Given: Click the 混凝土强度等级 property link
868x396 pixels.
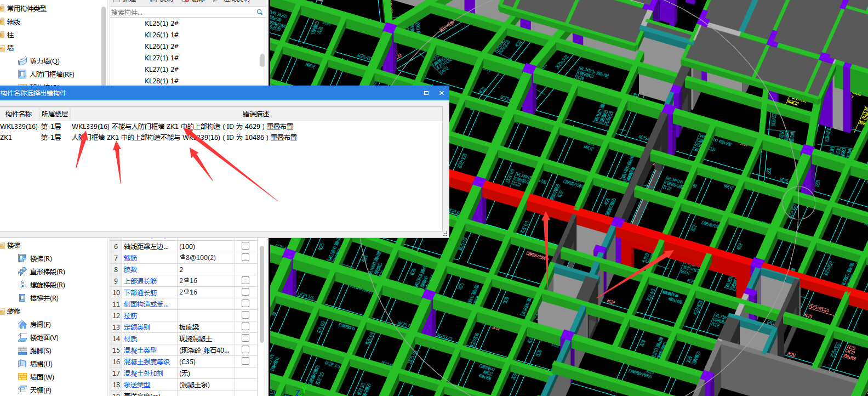Looking at the screenshot, I should coord(147,361).
